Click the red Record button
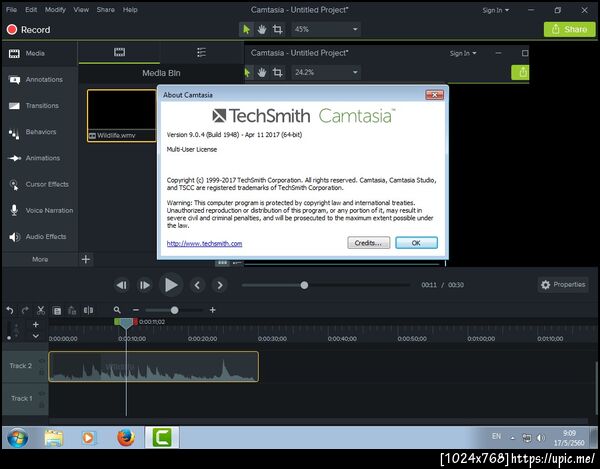This screenshot has height=469, width=600. point(28,29)
